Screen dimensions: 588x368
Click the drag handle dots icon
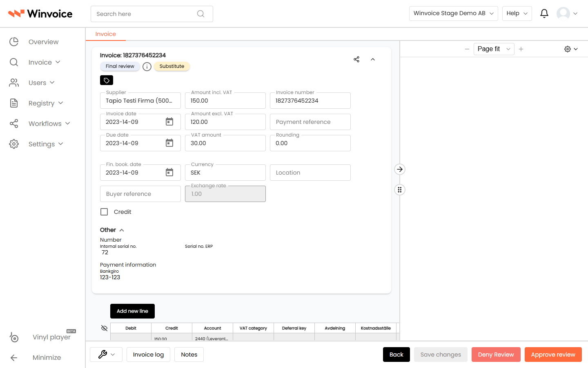pos(400,190)
